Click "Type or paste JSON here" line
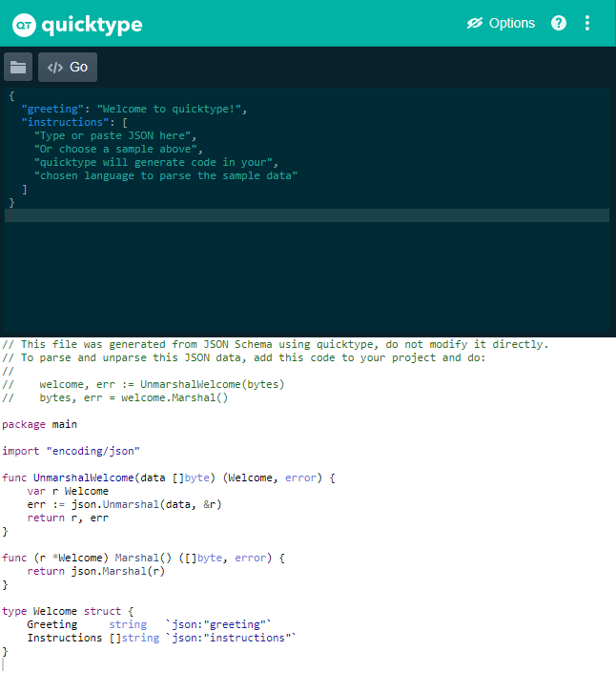This screenshot has height=691, width=616. (x=114, y=135)
